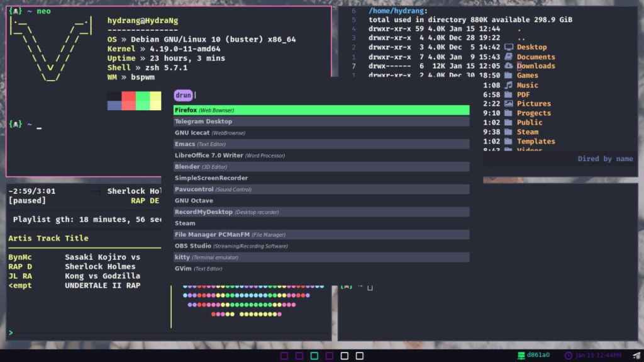This screenshot has height=362, width=644.
Task: Switch to the first purple workspace square
Action: 284,356
